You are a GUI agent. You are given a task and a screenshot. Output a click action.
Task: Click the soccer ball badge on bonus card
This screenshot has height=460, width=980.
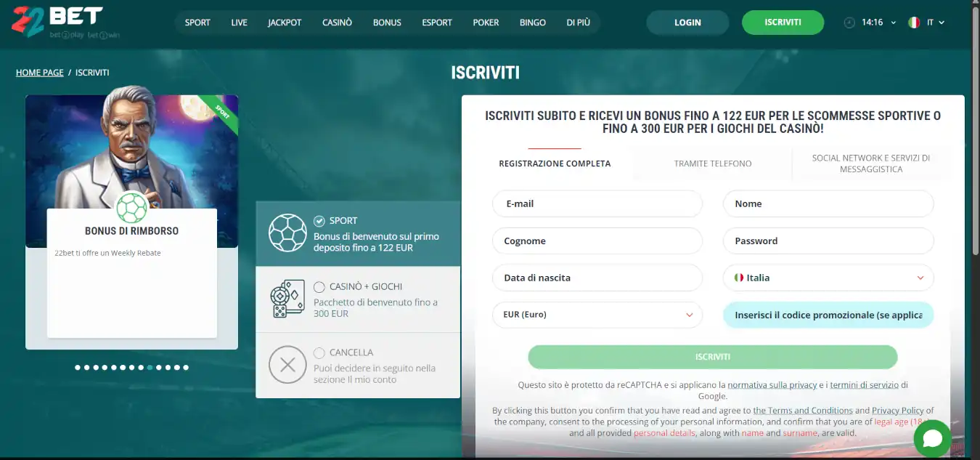click(131, 209)
